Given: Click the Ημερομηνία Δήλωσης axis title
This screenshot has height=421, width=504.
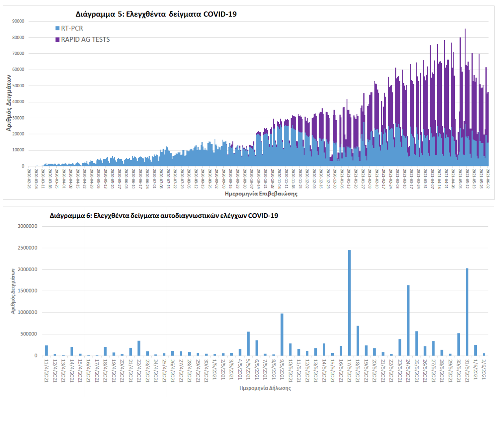Looking at the screenshot, I should 265,388.
